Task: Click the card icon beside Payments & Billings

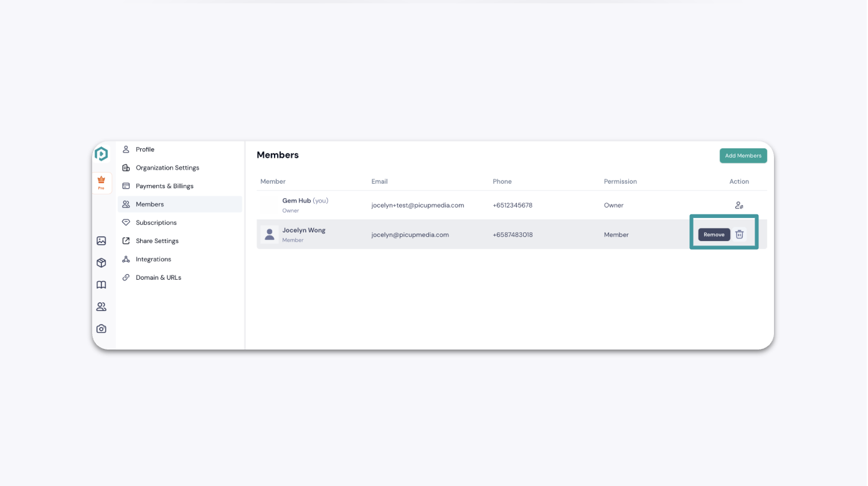Action: point(126,186)
